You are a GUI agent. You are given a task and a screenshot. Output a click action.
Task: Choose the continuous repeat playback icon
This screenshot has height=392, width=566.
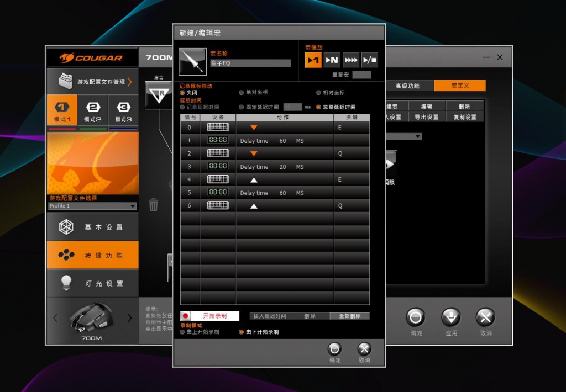click(x=351, y=60)
